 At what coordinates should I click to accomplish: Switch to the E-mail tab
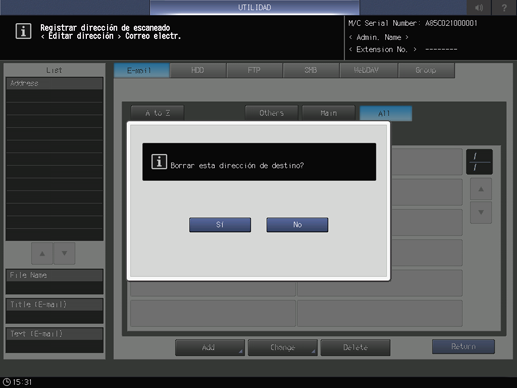[x=141, y=70]
